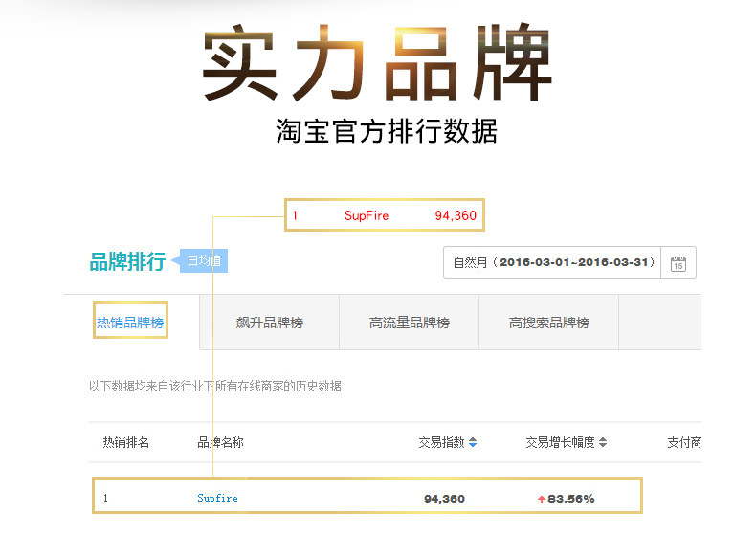The width and height of the screenshot is (756, 536).
Task: Select the 热销品牌榜 tab
Action: pyautogui.click(x=130, y=322)
